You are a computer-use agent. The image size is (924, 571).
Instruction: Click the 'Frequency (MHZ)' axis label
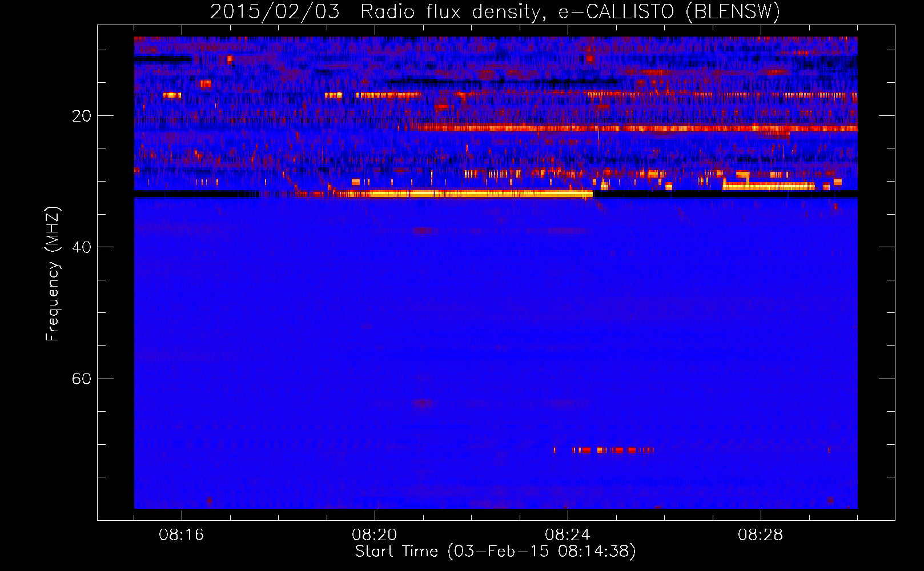[53, 274]
